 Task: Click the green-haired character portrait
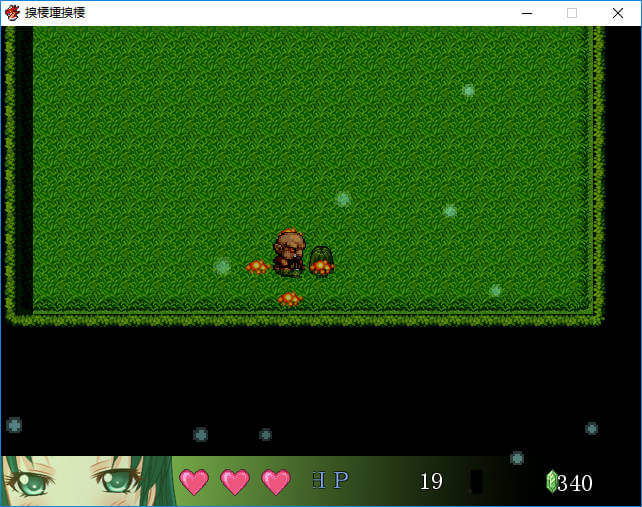pyautogui.click(x=87, y=481)
